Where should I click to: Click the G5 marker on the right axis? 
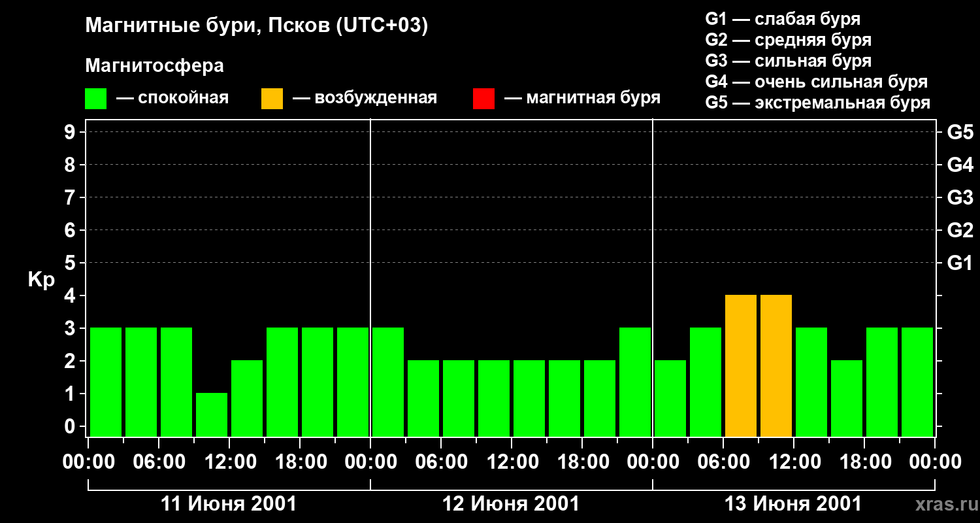tap(960, 133)
